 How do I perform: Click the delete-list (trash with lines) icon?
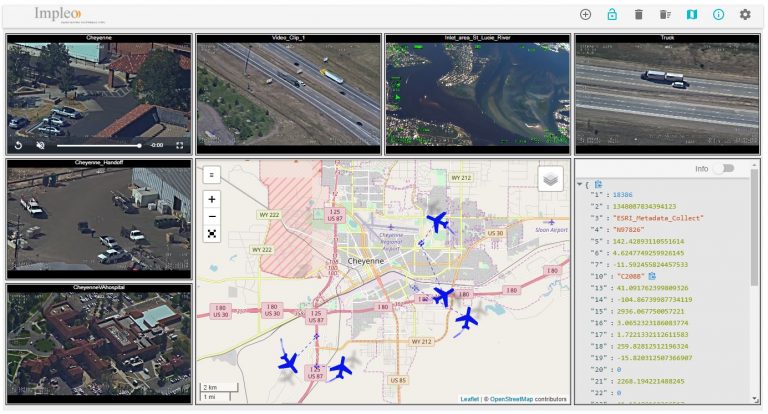tap(665, 14)
